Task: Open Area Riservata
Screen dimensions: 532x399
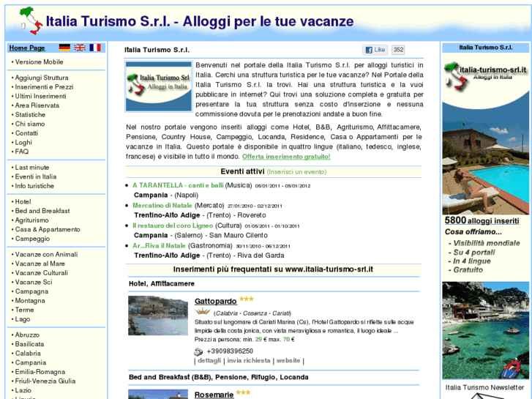Action: pos(37,105)
